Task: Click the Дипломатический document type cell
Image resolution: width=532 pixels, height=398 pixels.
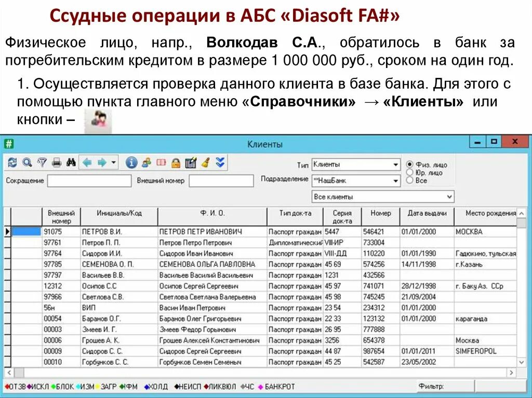Action: pos(295,242)
